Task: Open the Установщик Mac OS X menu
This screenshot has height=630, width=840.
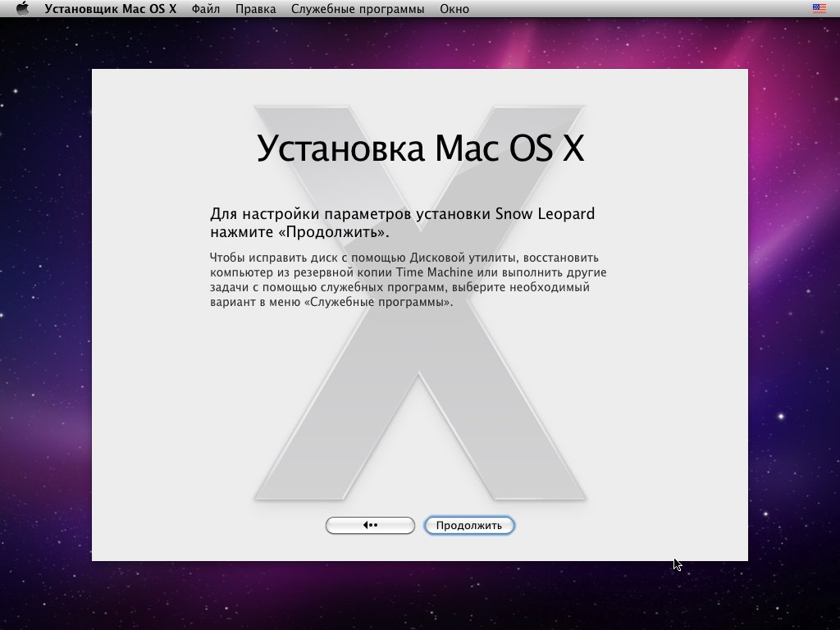Action: tap(110, 9)
